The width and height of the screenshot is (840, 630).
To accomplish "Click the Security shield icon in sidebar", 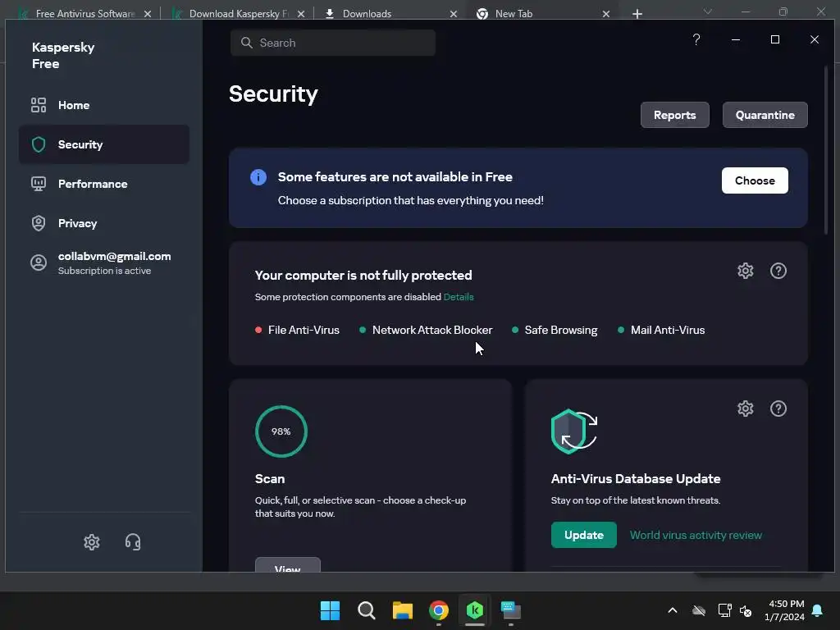I will pos(39,144).
